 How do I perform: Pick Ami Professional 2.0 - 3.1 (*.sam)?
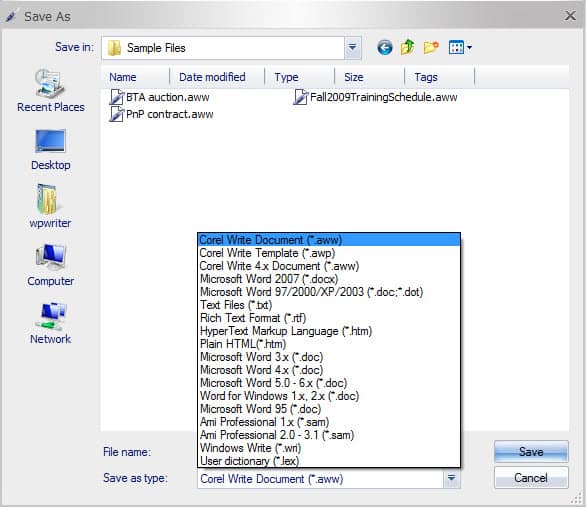click(x=329, y=435)
